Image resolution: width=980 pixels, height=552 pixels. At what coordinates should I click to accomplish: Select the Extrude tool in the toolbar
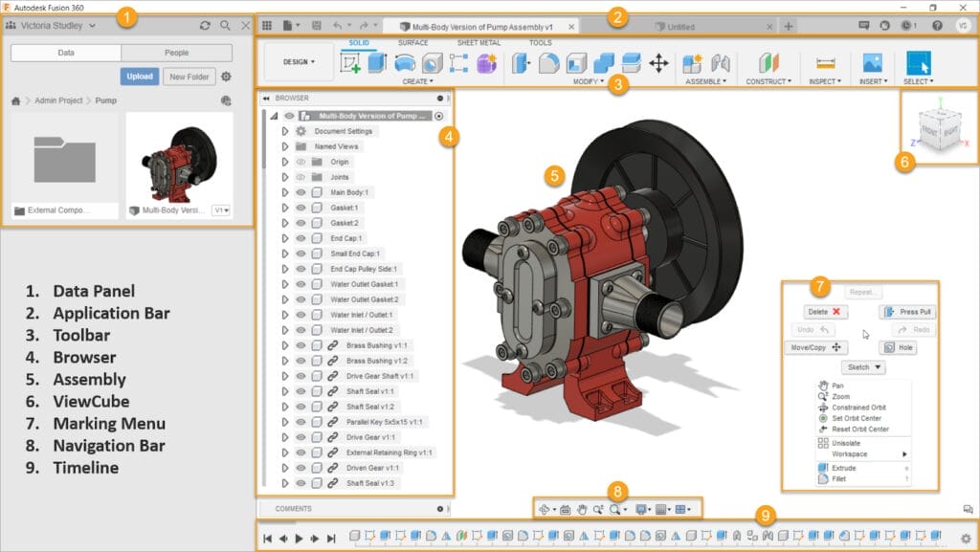coord(377,63)
